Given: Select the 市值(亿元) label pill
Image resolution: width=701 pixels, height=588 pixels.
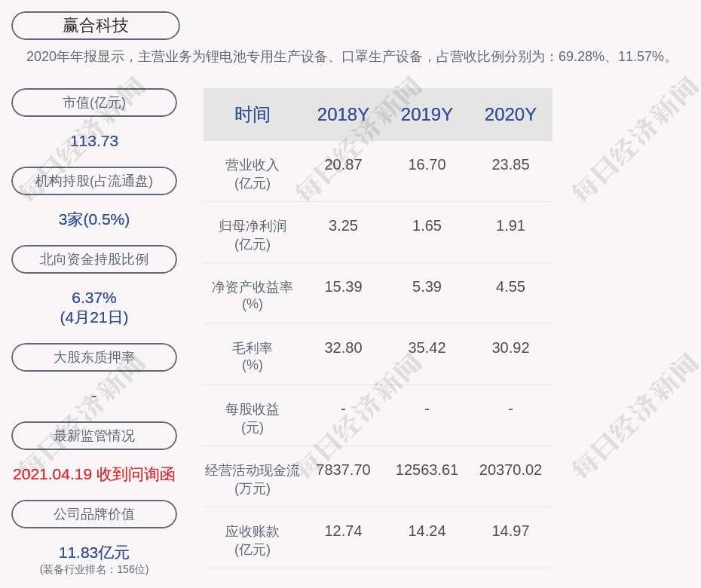Looking at the screenshot, I should pos(94,103).
